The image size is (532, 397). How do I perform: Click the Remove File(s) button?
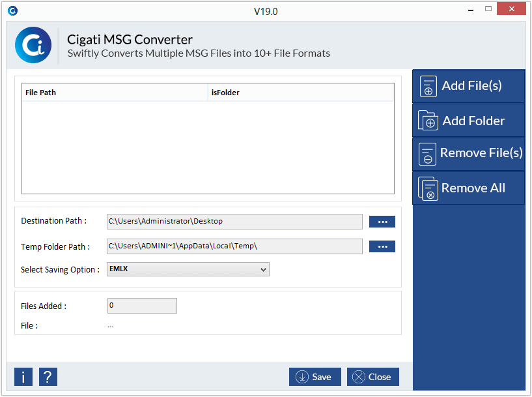[x=469, y=154]
